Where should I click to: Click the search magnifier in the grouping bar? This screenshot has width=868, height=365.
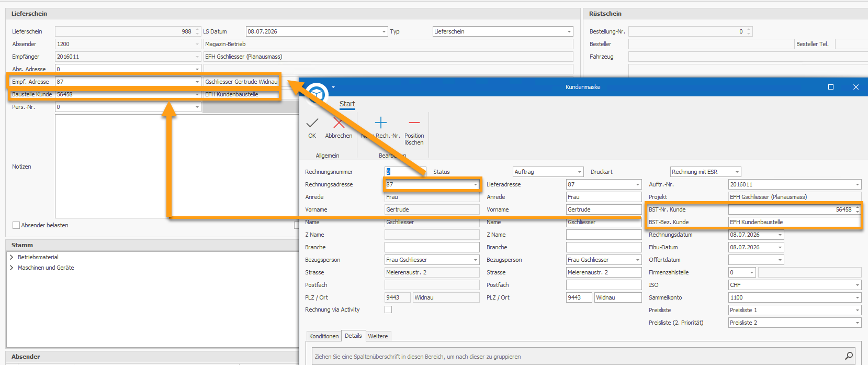coord(849,356)
